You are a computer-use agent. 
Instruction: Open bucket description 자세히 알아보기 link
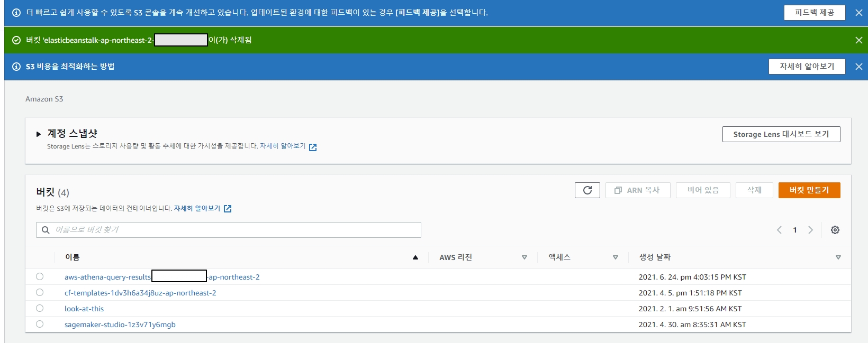tap(197, 208)
